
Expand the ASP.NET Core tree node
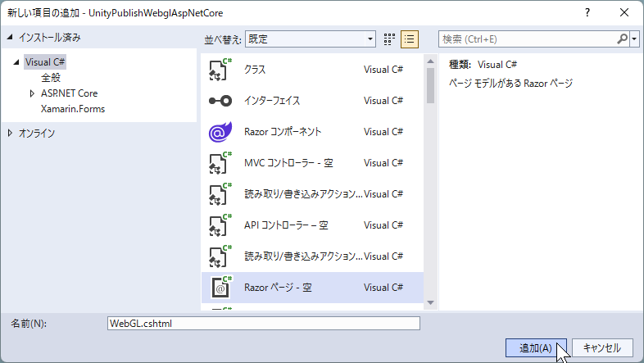[32, 93]
